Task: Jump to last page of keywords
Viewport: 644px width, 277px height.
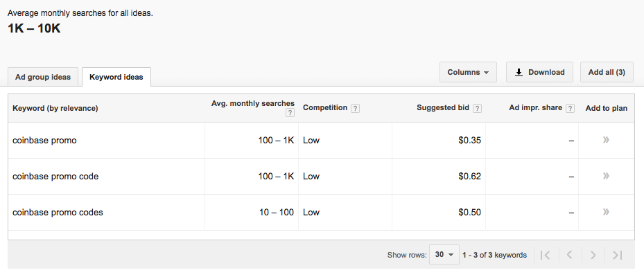Action: point(616,255)
